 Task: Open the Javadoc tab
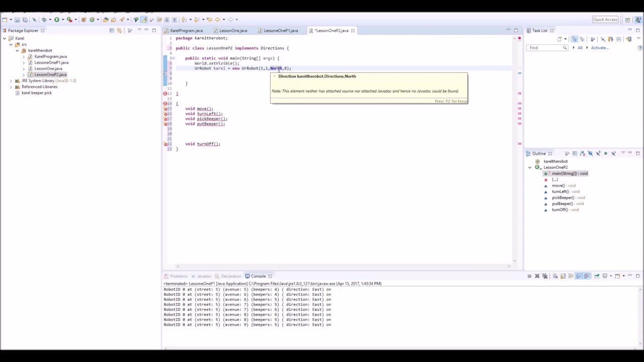click(x=204, y=276)
